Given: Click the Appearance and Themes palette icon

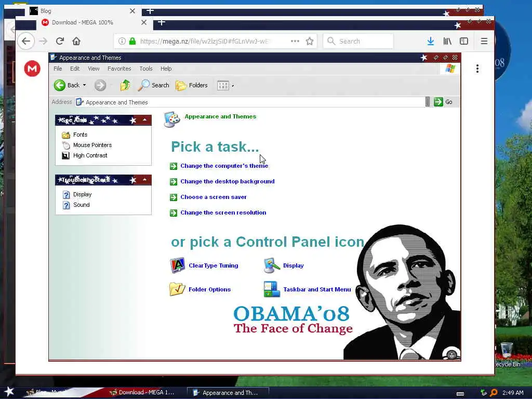Looking at the screenshot, I should (x=171, y=119).
